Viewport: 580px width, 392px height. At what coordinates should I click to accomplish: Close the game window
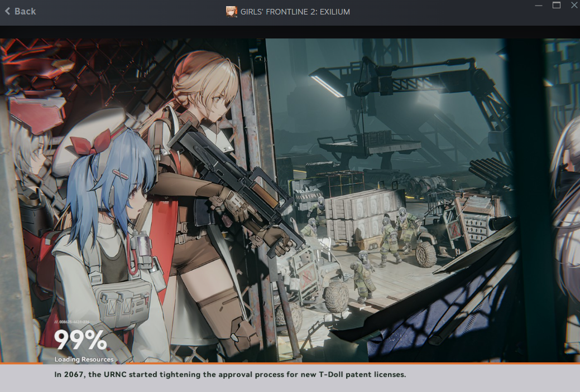pyautogui.click(x=574, y=5)
